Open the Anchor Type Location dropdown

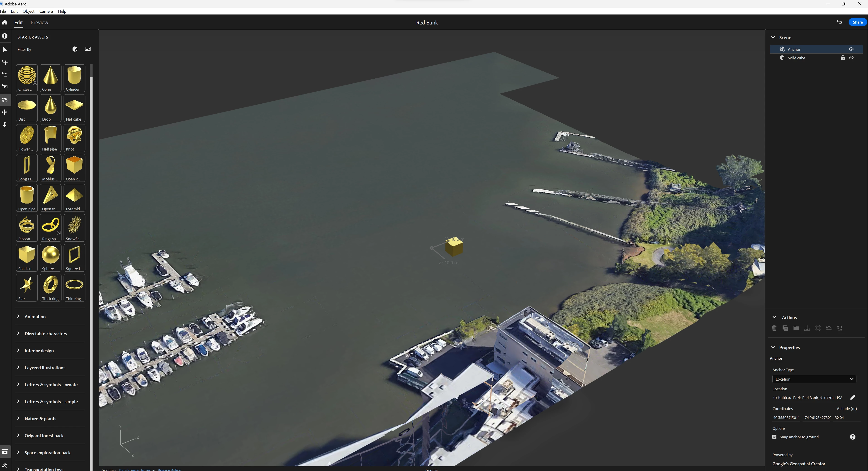814,379
